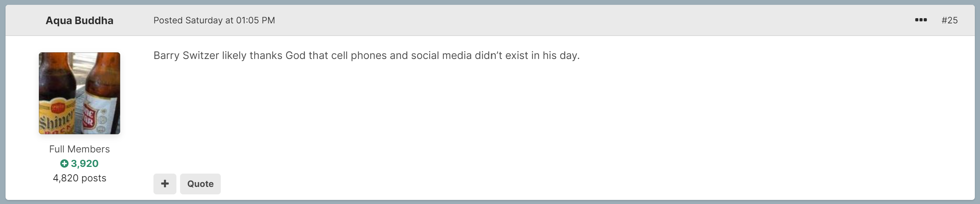Click the blank area below the post text
Image resolution: width=980 pixels, height=204 pixels.
click(533, 114)
